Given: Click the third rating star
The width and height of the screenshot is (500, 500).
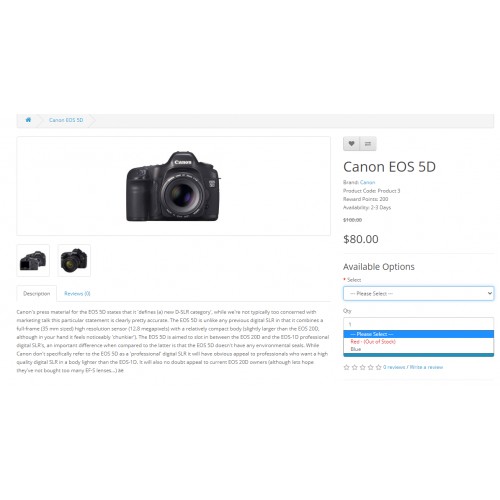Looking at the screenshot, I should 362,367.
